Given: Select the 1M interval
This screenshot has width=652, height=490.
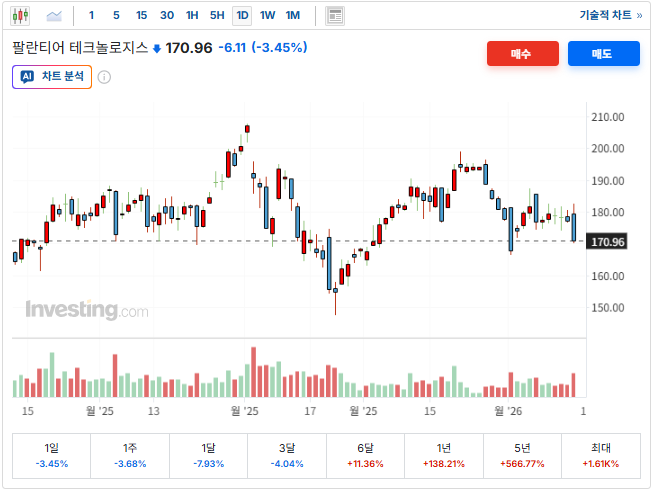Looking at the screenshot, I should [293, 15].
